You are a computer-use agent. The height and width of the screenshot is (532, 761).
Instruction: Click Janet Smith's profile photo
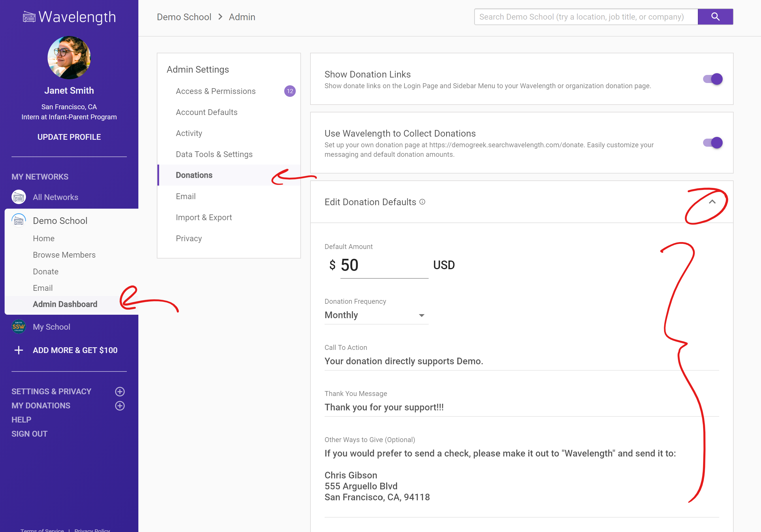69,58
